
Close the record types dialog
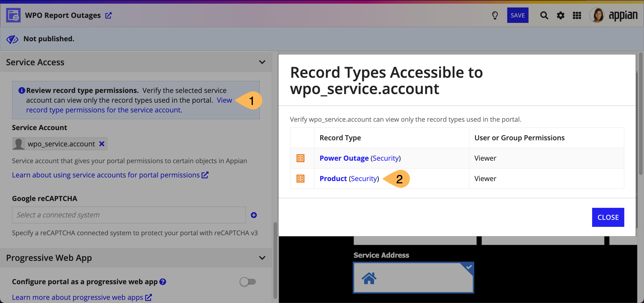(x=608, y=217)
